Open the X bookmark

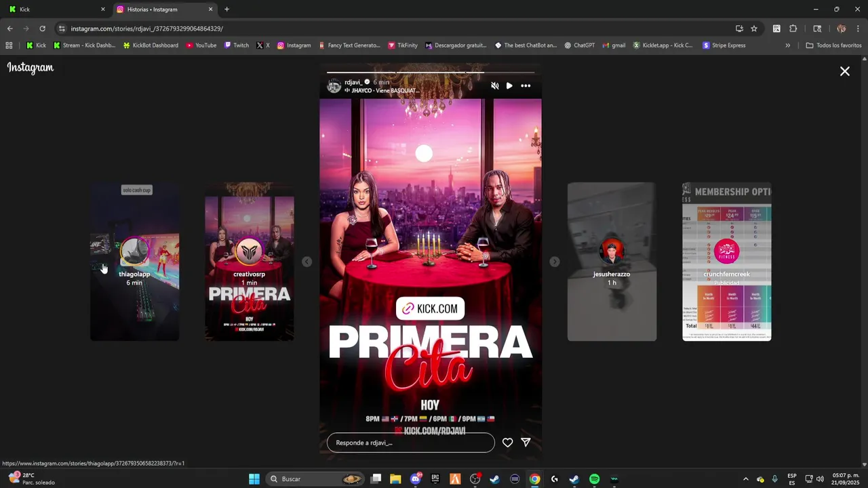point(263,45)
